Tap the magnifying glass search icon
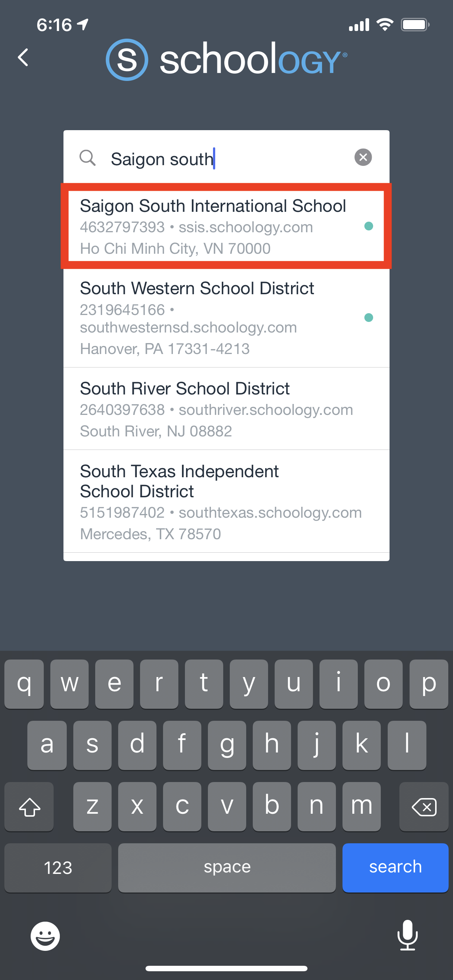 pos(88,157)
